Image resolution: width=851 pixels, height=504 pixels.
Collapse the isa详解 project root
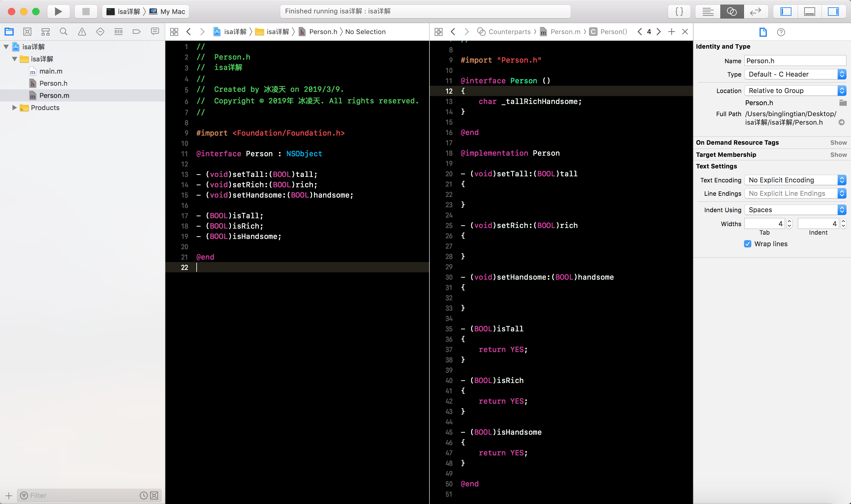pyautogui.click(x=6, y=47)
